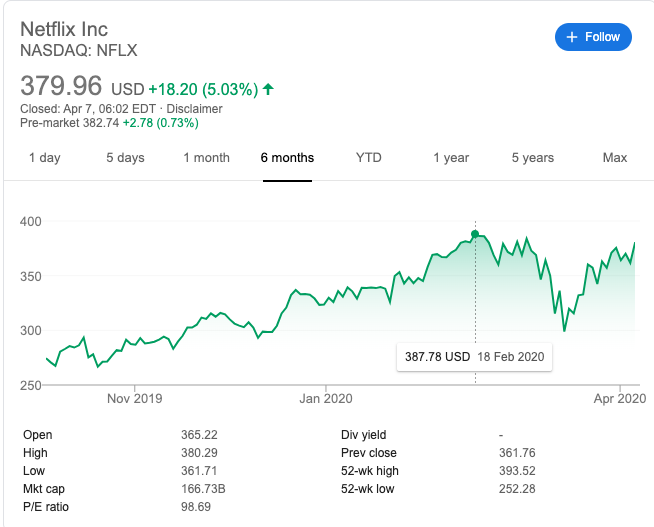Select the 6 months tab
This screenshot has width=654, height=527.
point(287,158)
